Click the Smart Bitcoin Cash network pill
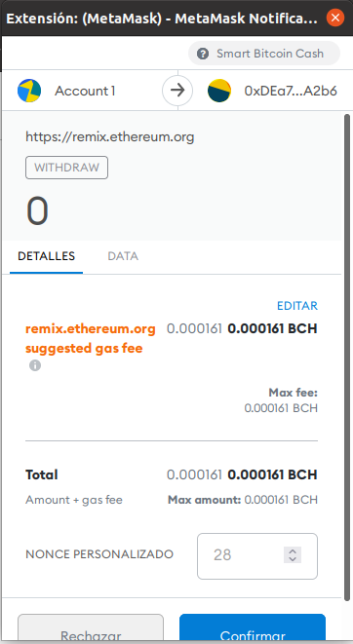This screenshot has height=644, width=353. coord(264,54)
